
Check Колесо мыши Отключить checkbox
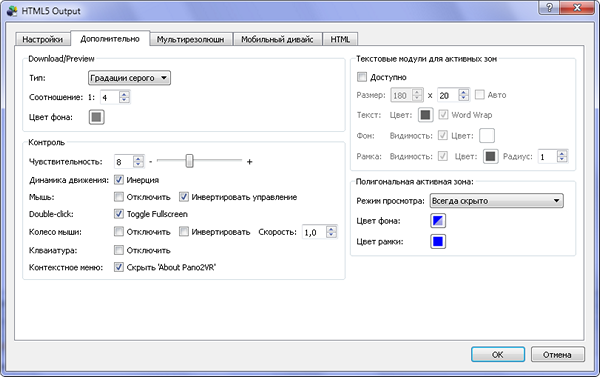(x=119, y=232)
